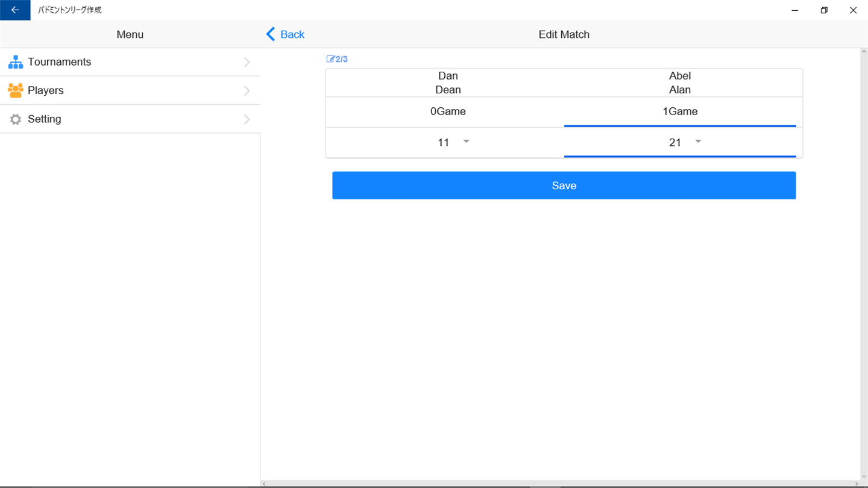868x488 pixels.
Task: Click the edit pencil icon beside 2/3
Action: click(x=330, y=59)
